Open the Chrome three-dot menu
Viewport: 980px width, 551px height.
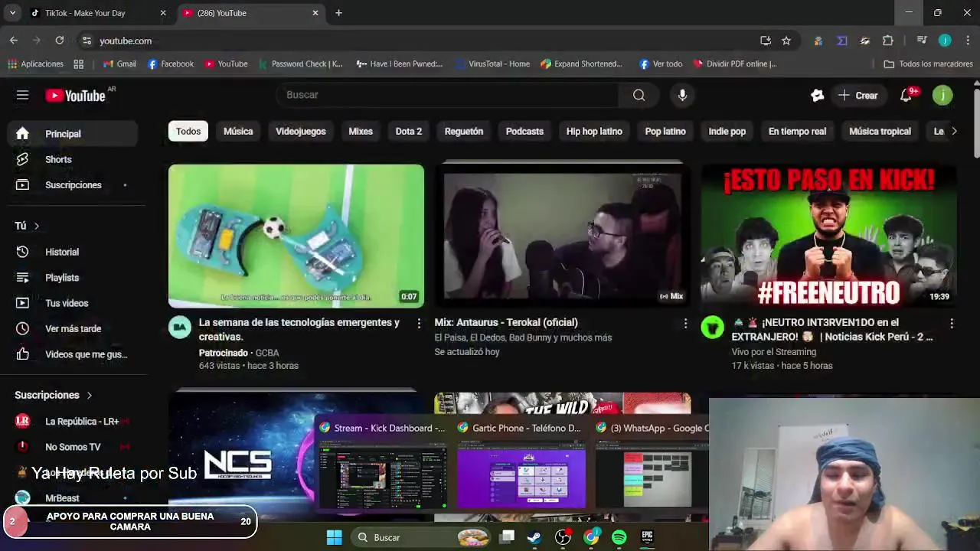(x=968, y=41)
